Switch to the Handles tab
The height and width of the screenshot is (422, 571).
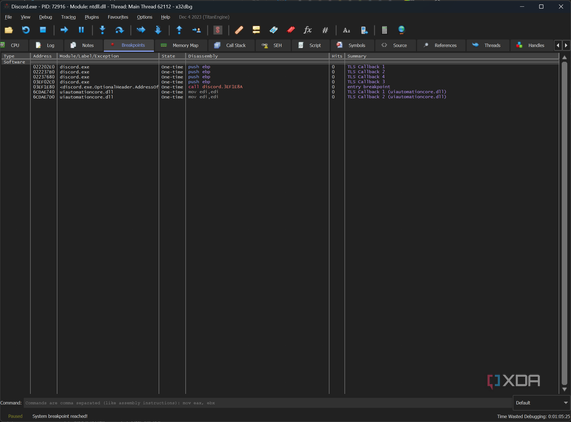531,45
